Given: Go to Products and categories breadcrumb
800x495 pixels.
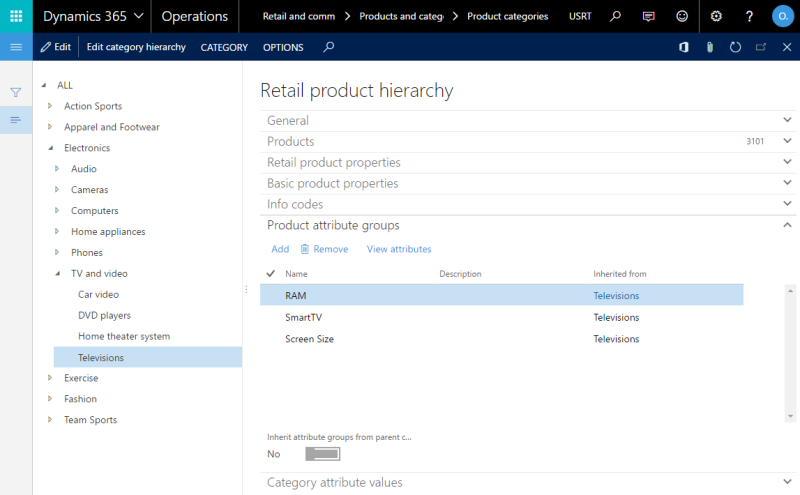Looking at the screenshot, I should point(402,16).
